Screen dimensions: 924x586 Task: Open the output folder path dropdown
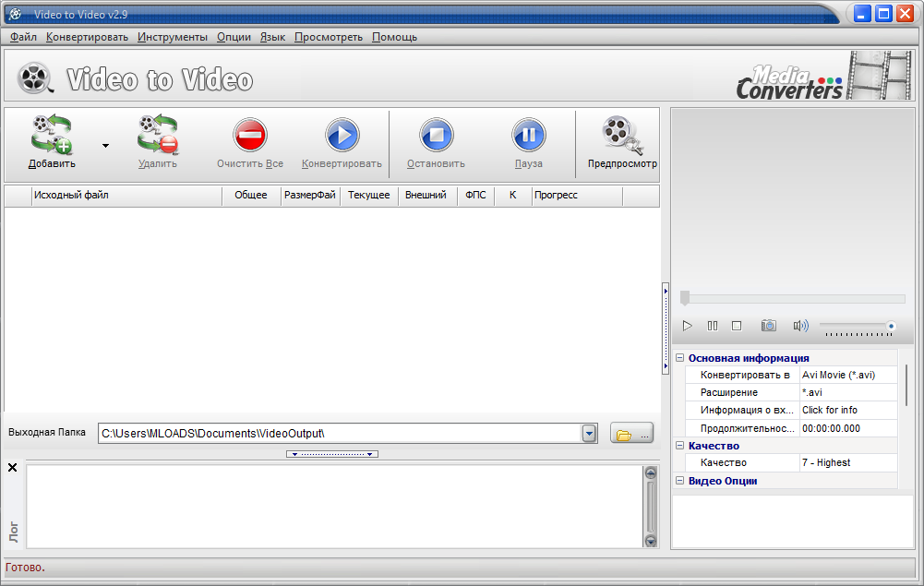click(x=589, y=434)
